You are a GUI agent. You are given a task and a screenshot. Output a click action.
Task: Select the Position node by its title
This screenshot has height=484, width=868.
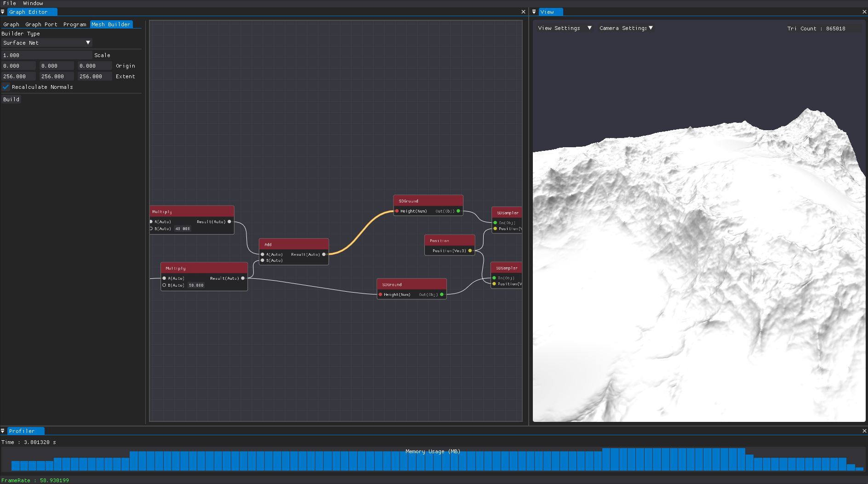click(x=450, y=241)
